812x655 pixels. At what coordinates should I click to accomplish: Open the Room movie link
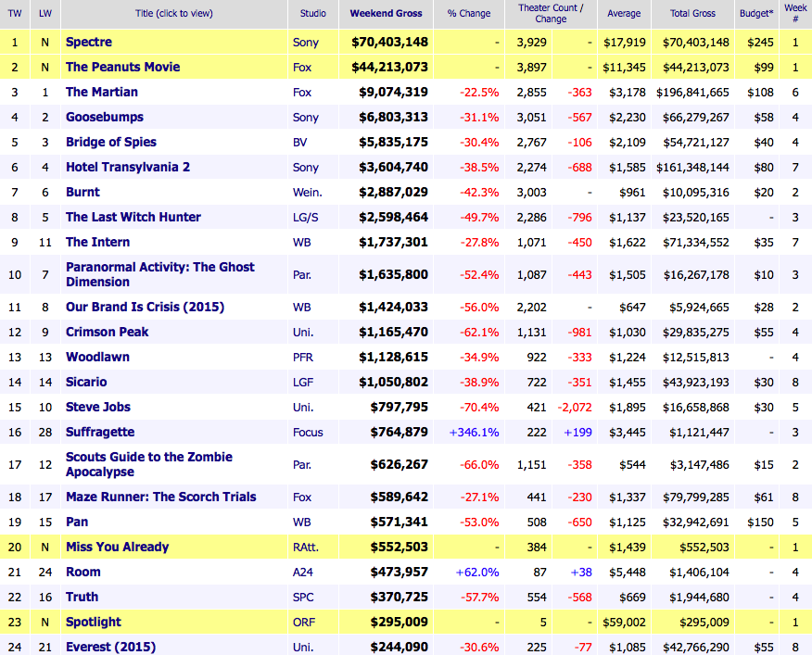click(x=83, y=573)
